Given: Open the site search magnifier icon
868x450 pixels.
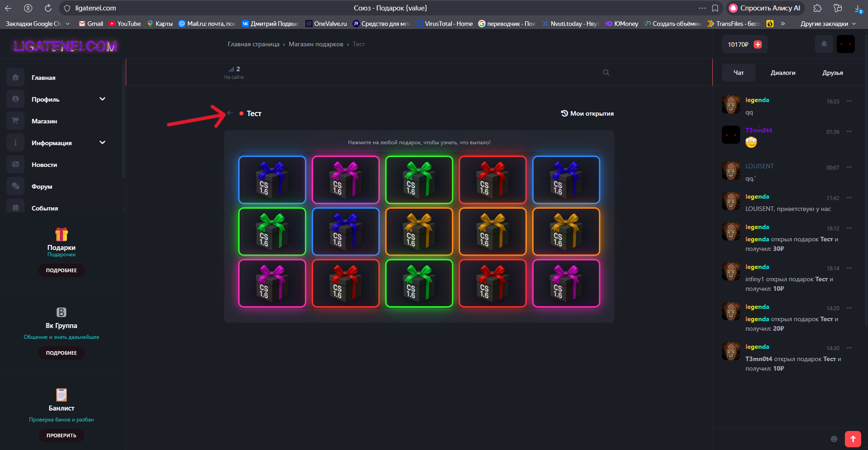Looking at the screenshot, I should [x=606, y=73].
